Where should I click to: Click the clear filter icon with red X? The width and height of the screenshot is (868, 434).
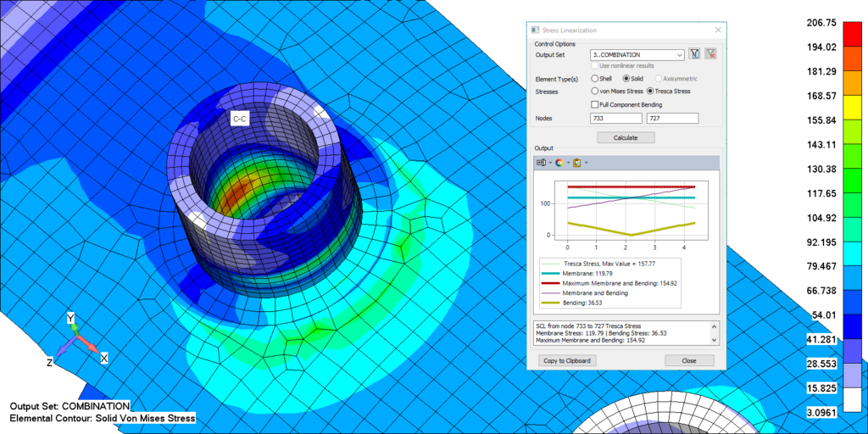(x=711, y=54)
